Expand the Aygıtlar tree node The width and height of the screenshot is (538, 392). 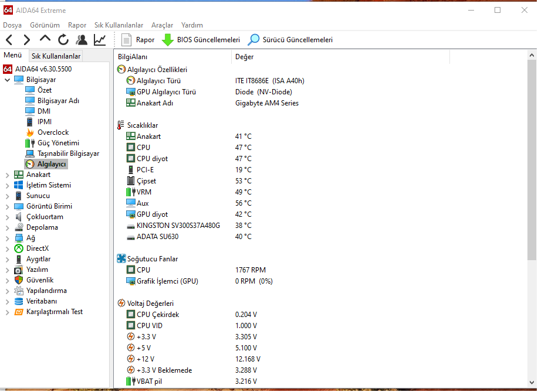click(7, 260)
